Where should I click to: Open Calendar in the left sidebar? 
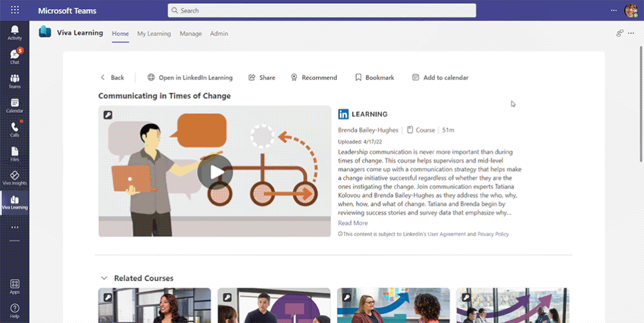(x=15, y=105)
